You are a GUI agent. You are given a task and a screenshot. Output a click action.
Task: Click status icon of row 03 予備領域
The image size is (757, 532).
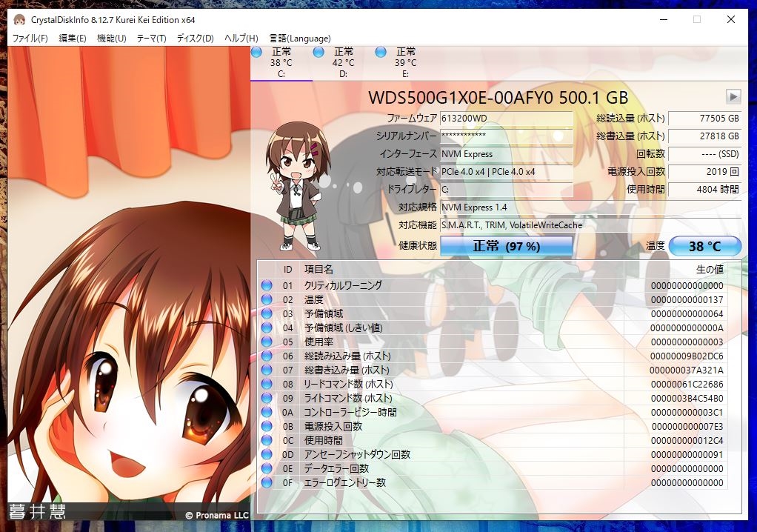coord(267,313)
